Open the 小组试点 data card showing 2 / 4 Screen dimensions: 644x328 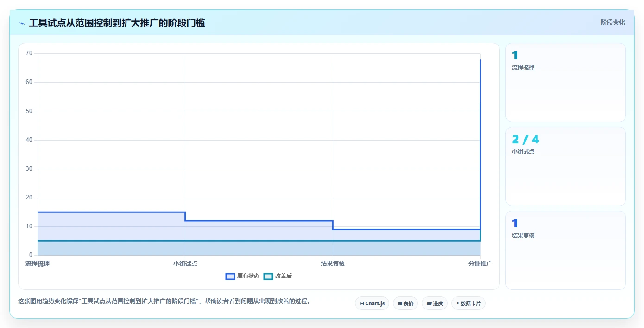coord(566,167)
